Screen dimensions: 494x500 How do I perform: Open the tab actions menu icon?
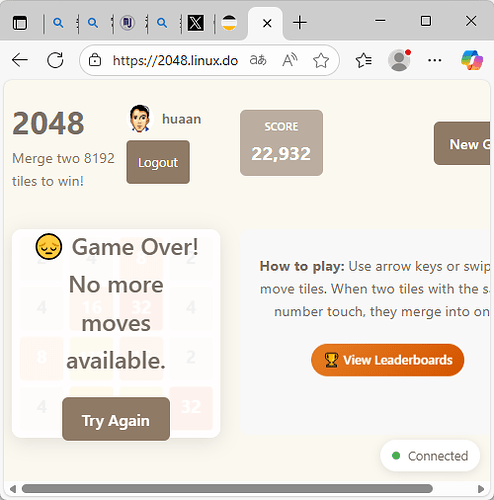(20, 23)
